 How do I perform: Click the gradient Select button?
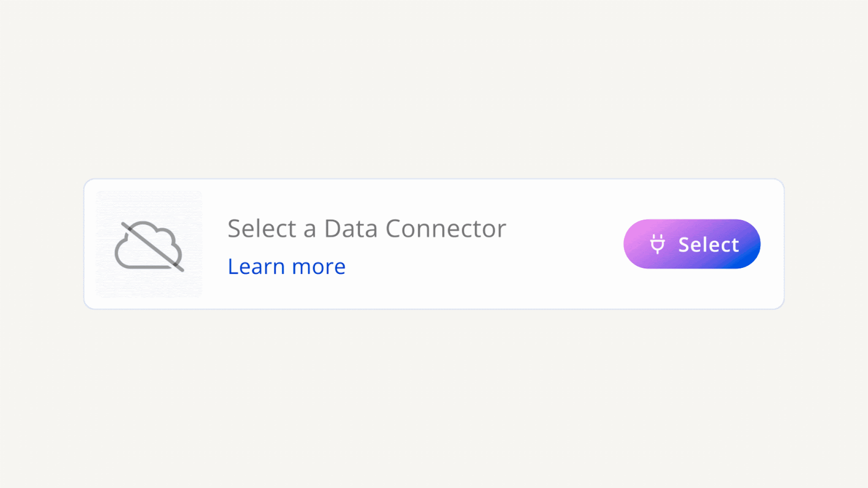(x=692, y=244)
